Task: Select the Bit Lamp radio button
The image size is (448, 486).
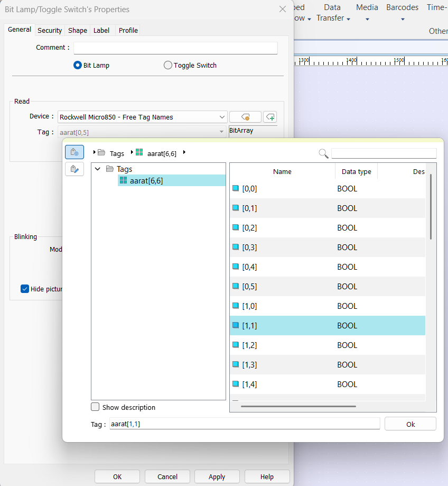Action: 77,66
